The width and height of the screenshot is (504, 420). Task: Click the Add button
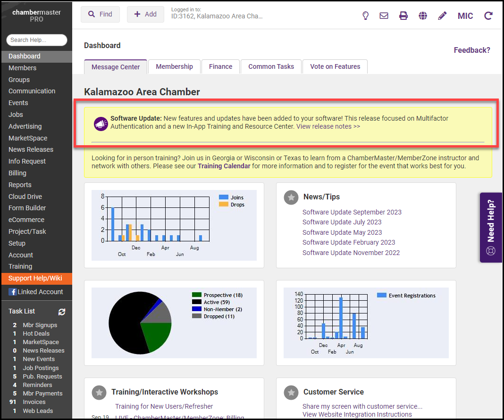pos(145,14)
